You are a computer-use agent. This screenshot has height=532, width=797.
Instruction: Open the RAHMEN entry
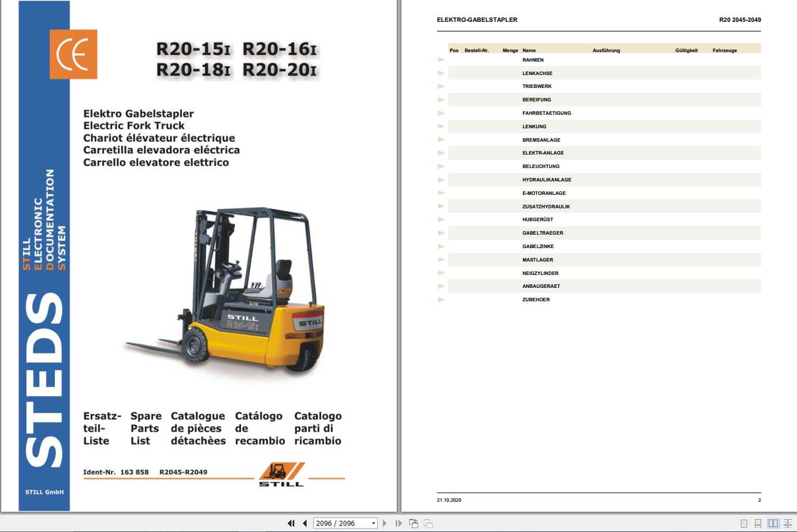pyautogui.click(x=533, y=60)
